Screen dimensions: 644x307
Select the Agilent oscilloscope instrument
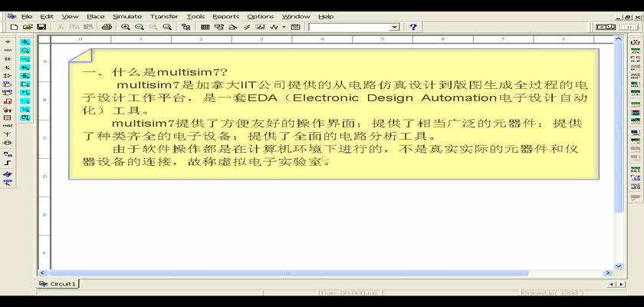coord(635,187)
